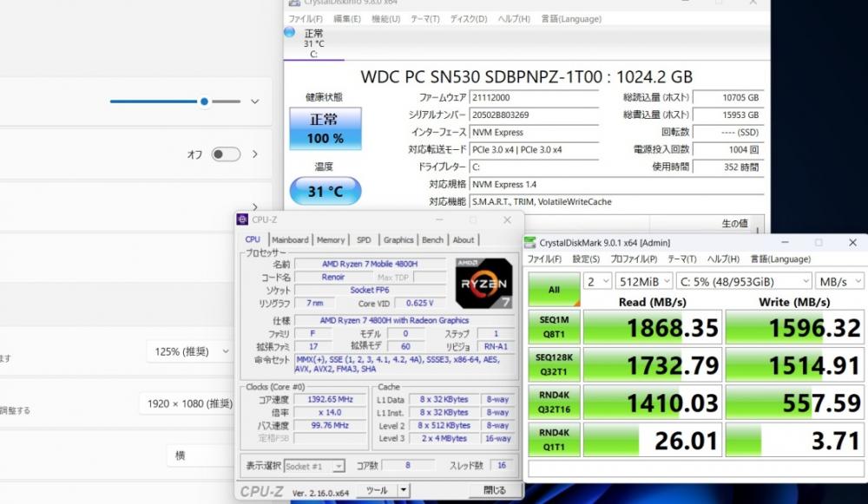Click the 閉じる button in CPU-Z

[x=495, y=490]
